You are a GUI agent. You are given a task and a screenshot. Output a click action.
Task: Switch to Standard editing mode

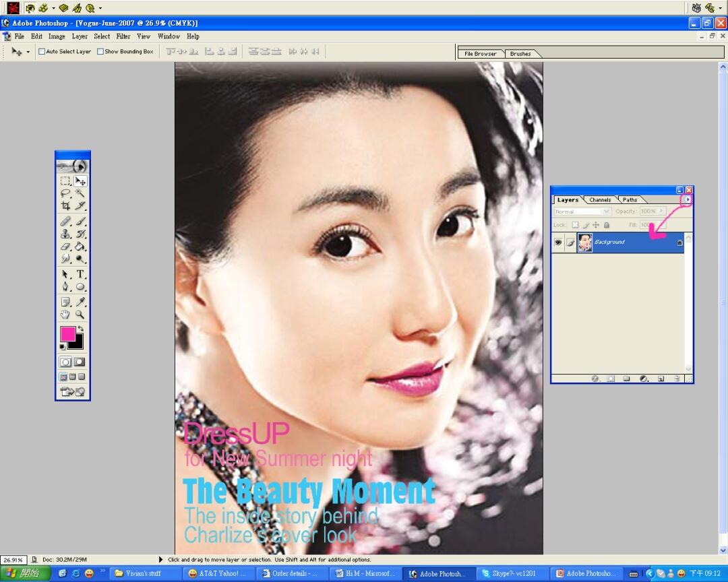[x=65, y=362]
